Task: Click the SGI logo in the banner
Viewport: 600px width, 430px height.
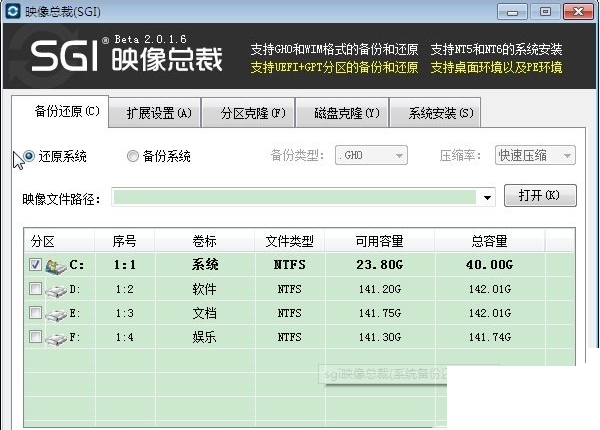Action: coord(65,57)
